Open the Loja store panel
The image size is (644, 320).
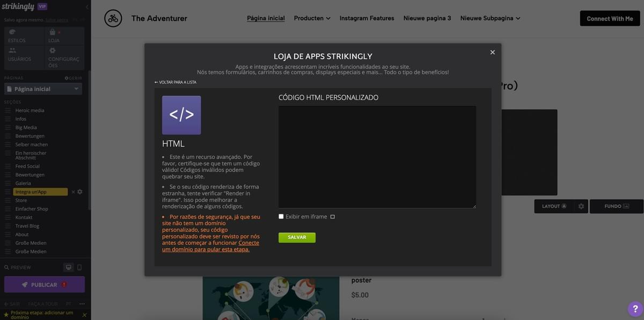tap(64, 36)
